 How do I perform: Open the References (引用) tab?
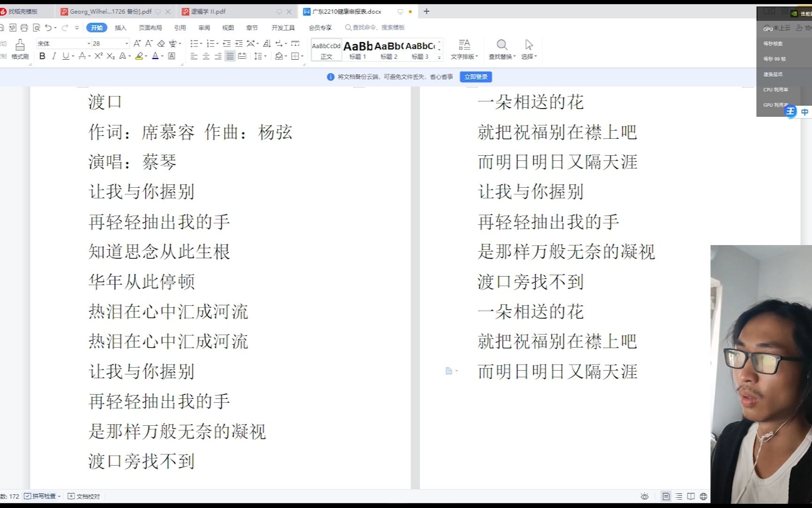(180, 28)
